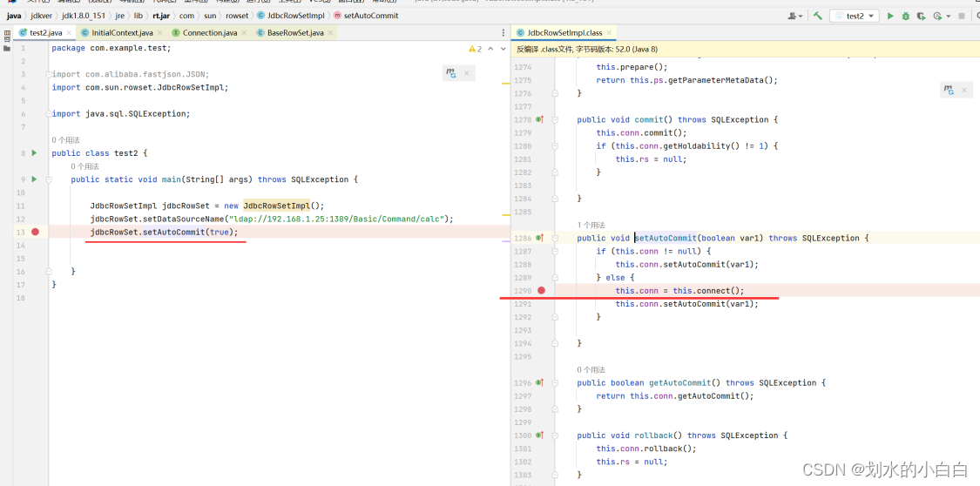Start debugging with the bug icon
980x486 pixels.
click(x=906, y=16)
